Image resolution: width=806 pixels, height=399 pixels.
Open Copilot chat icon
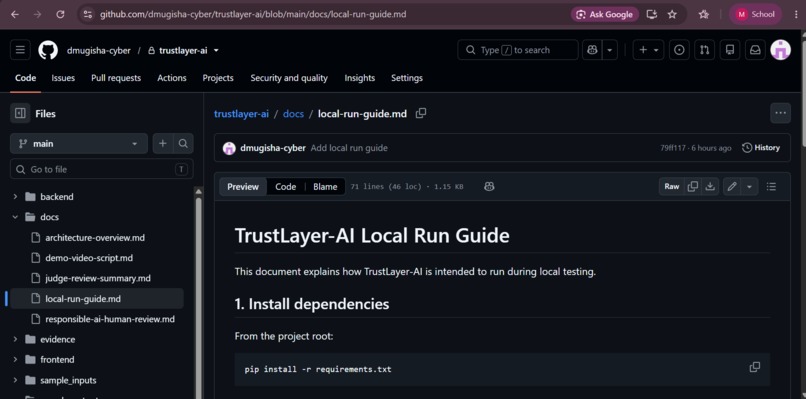[x=592, y=50]
